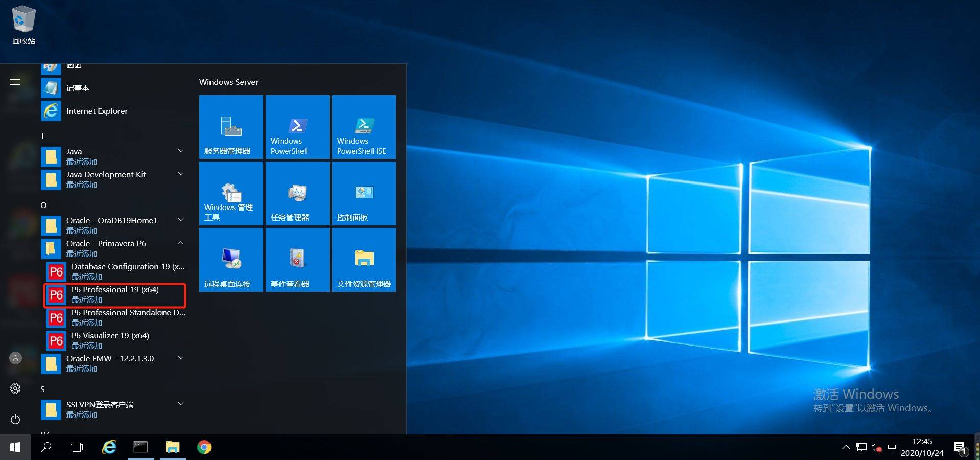Launch P6 Visualizer 19 (x64)
Viewport: 980px width, 460px height.
click(116, 340)
